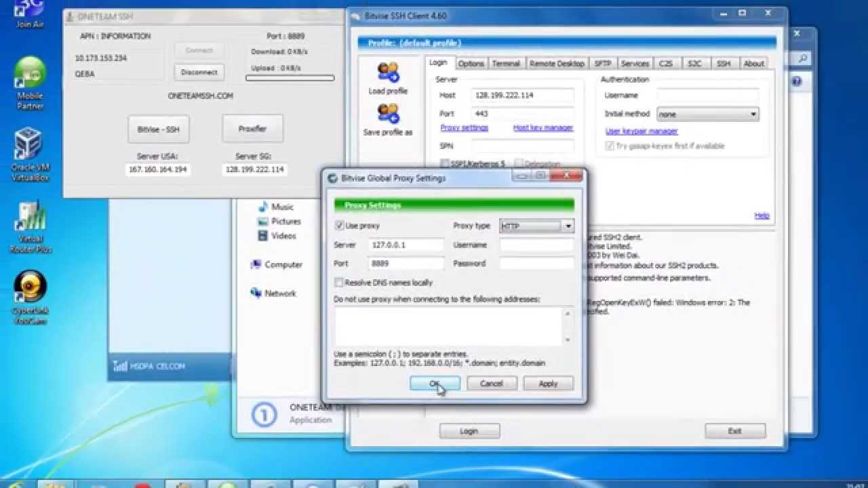Open Pictures in the Explorer sidebar
The width and height of the screenshot is (868, 488).
point(279,222)
